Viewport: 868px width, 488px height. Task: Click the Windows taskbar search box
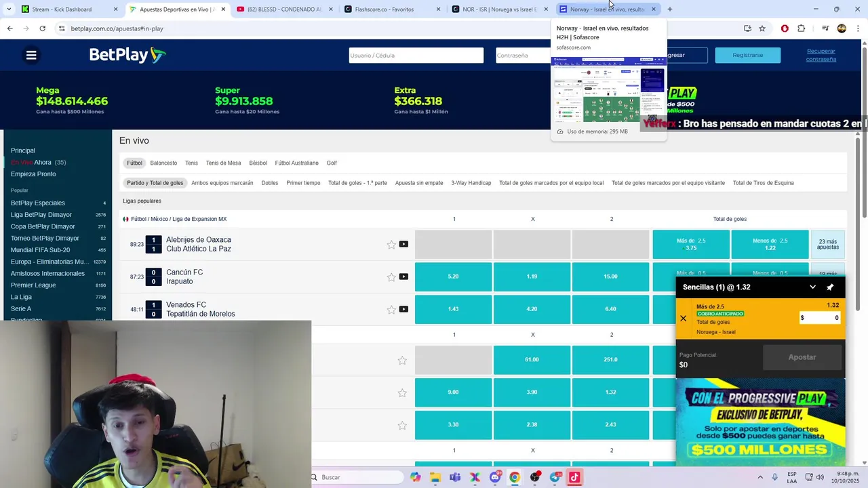356,477
